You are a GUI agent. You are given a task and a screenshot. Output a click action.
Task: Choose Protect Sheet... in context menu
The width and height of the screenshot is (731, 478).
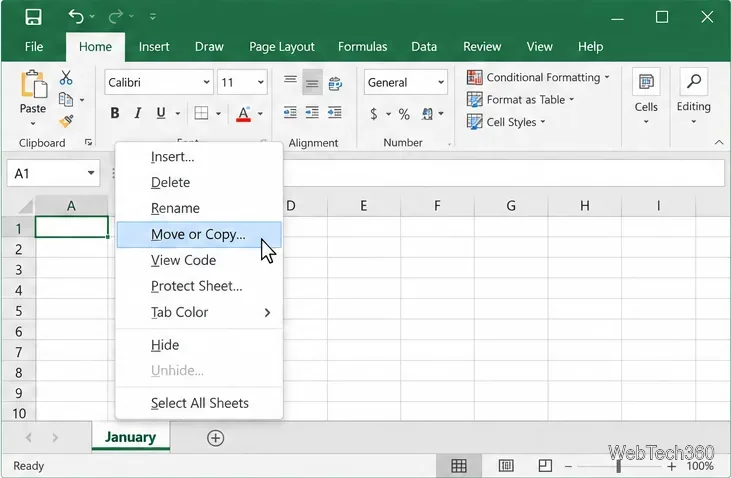pyautogui.click(x=199, y=286)
